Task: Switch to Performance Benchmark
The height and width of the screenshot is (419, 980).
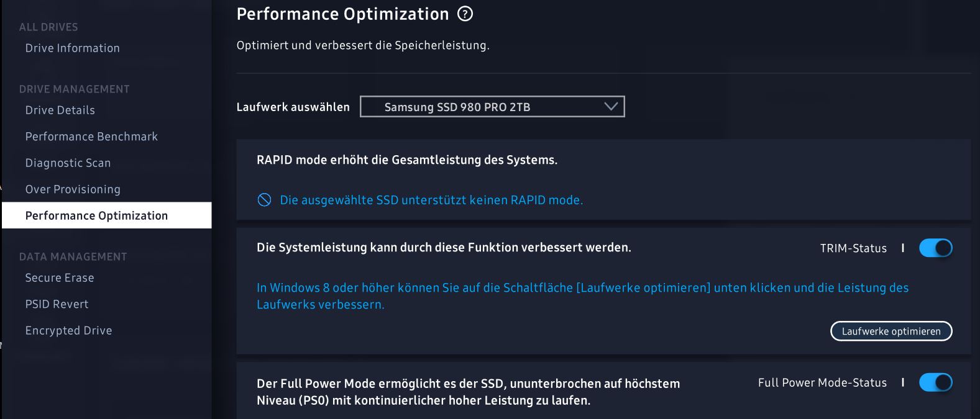Action: click(91, 136)
